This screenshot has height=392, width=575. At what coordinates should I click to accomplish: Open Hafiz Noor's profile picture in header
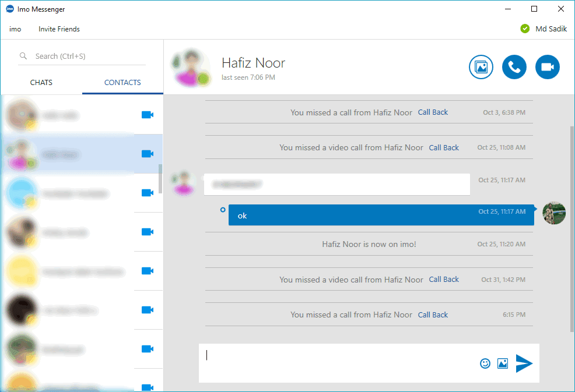191,68
